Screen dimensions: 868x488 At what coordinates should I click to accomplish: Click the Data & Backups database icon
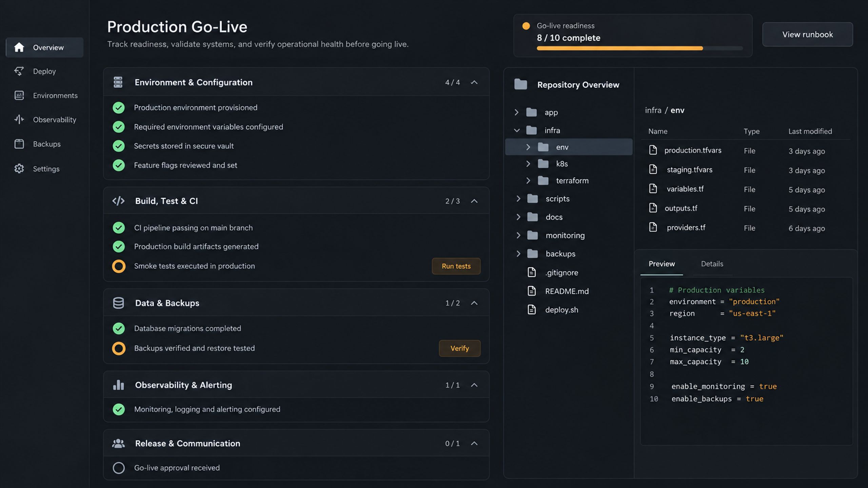click(118, 303)
